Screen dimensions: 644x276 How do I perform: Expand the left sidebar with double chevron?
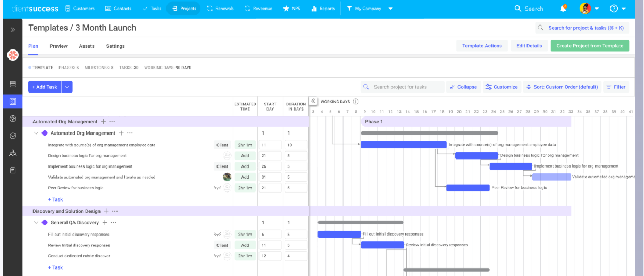(13, 30)
